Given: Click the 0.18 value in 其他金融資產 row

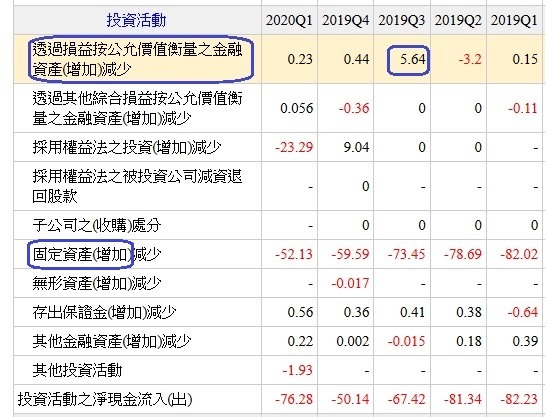Looking at the screenshot, I should pyautogui.click(x=469, y=341).
